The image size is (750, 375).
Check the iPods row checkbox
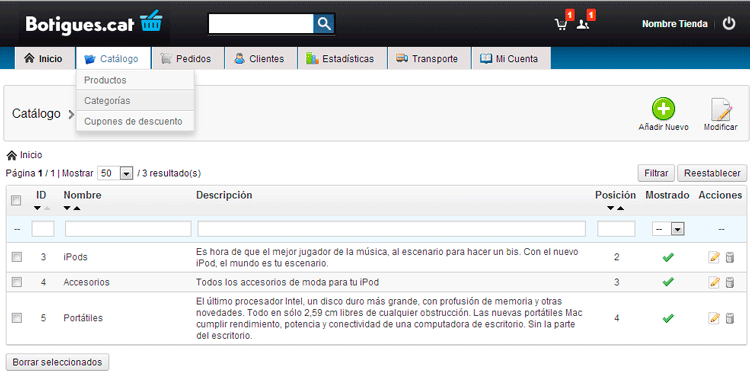coord(17,257)
